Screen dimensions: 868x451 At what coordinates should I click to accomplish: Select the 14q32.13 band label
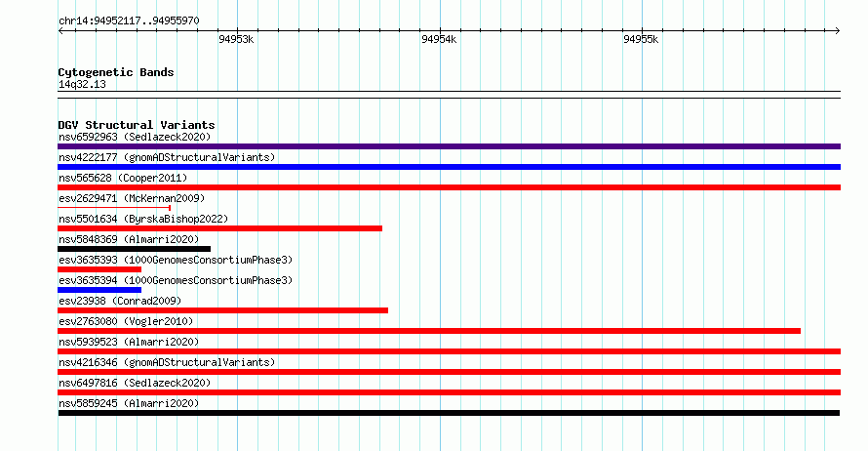[x=82, y=84]
